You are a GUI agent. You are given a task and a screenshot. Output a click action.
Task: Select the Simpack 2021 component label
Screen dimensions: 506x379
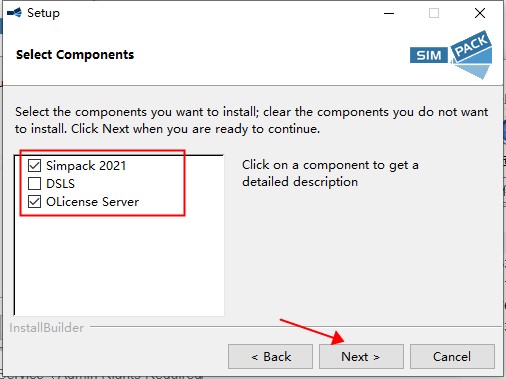[x=86, y=166]
